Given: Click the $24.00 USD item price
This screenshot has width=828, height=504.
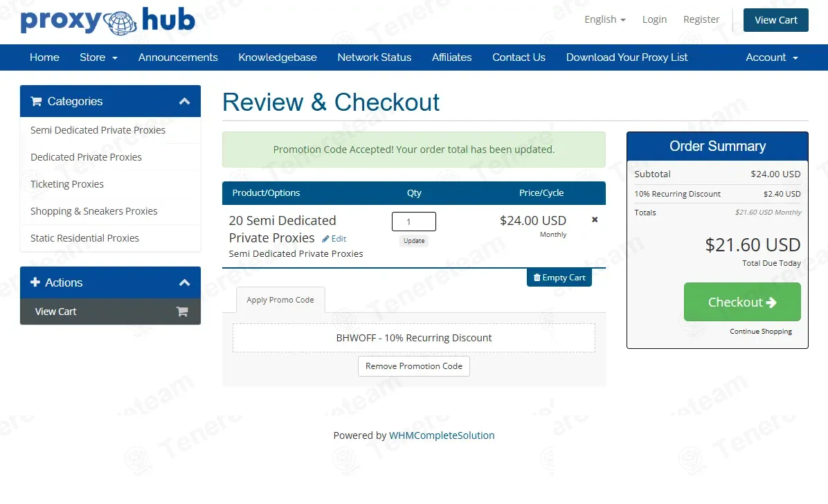Looking at the screenshot, I should point(533,220).
